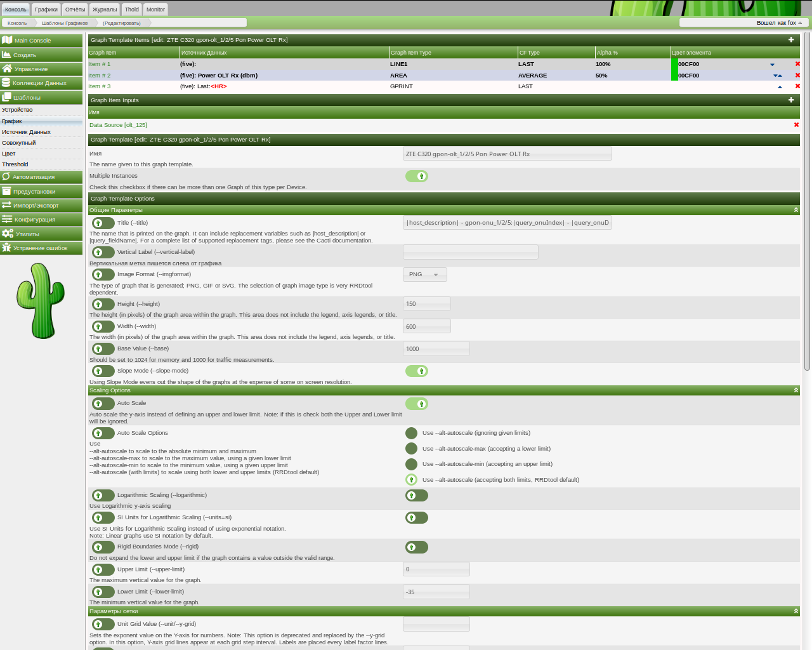Select Use --alt-autoscale-max radio option
This screenshot has width=812, height=650.
coord(411,449)
